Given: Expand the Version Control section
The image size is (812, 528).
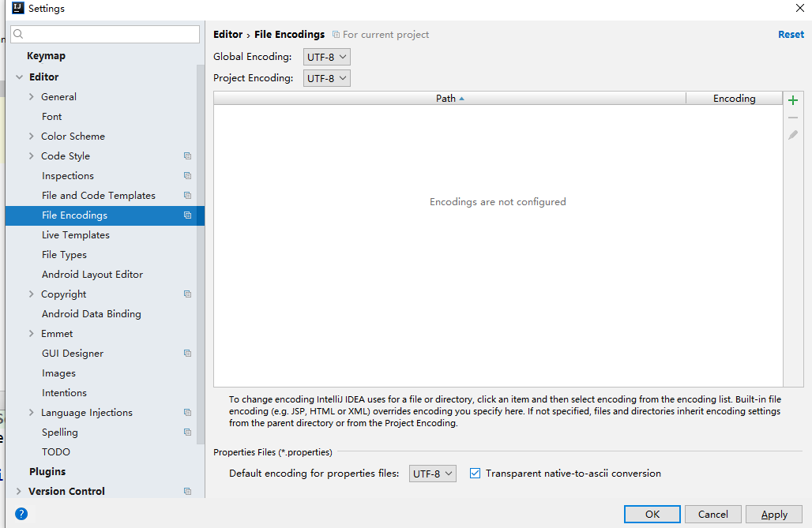Looking at the screenshot, I should click(x=19, y=491).
